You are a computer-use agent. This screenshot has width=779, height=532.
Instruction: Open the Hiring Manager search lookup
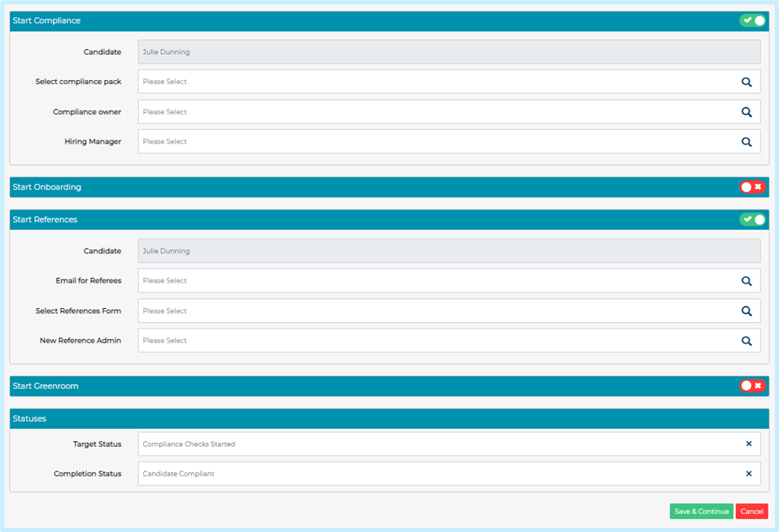[x=746, y=141]
